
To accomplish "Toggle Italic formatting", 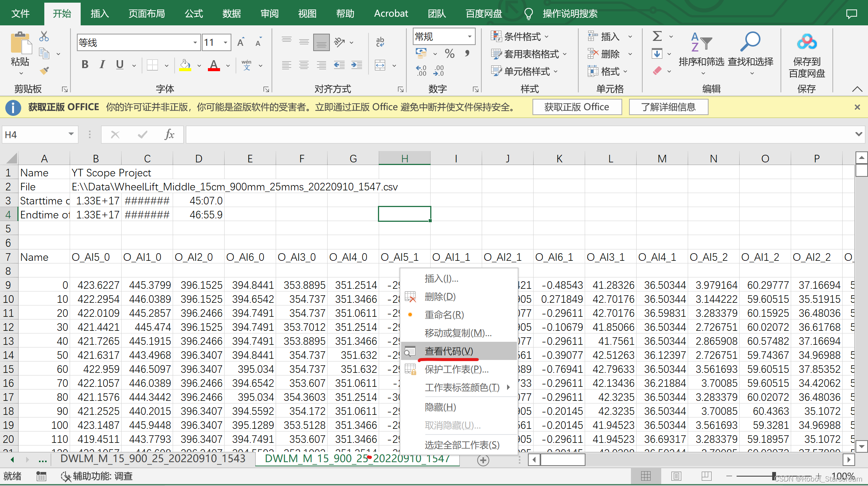I will 102,65.
